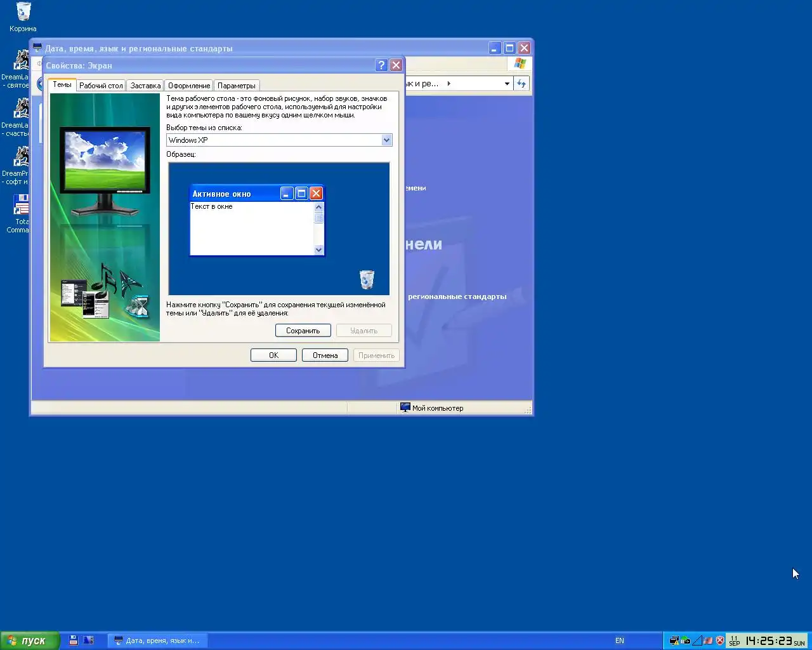
Task: Open the Windows XP theme dropdown list
Action: click(x=386, y=140)
